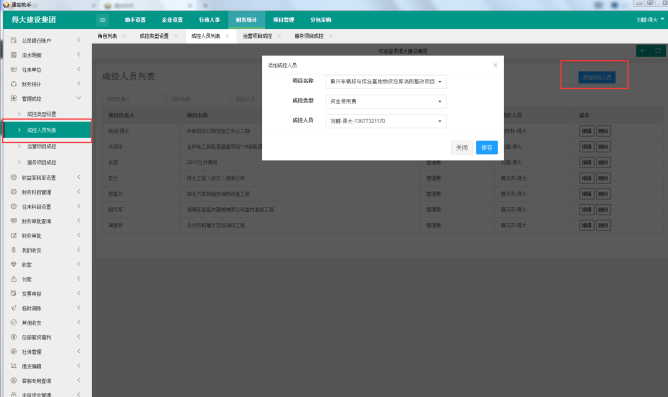This screenshot has width=668, height=397.
Task: Open the 成控类型 dropdown in dialog
Action: click(386, 101)
